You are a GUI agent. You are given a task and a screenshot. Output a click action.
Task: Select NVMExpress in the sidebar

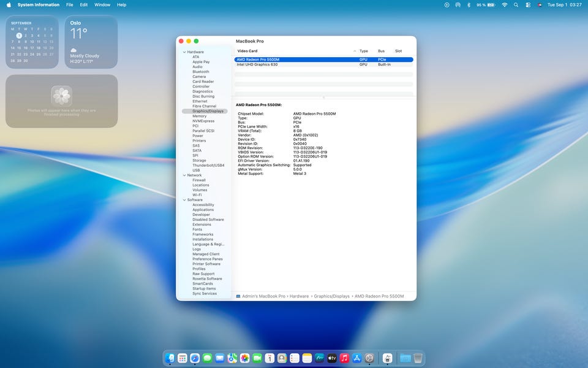click(x=203, y=121)
